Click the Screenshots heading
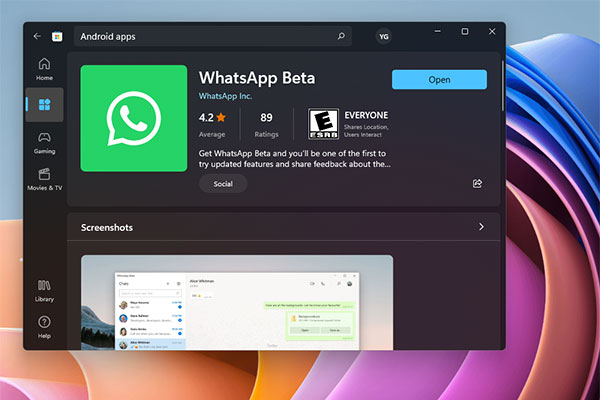This screenshot has width=600, height=400. (x=107, y=227)
